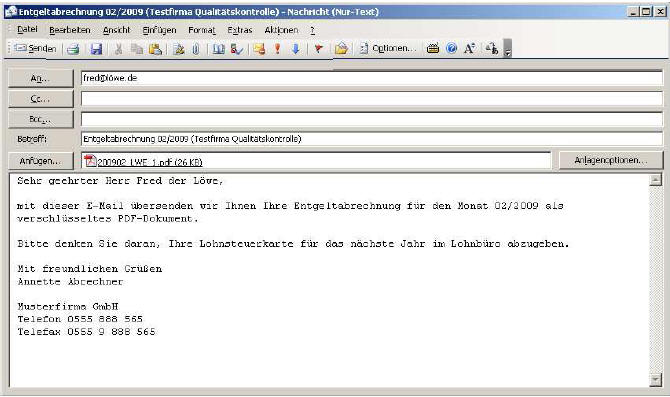
Task: Open Optionen... message options
Action: point(388,48)
